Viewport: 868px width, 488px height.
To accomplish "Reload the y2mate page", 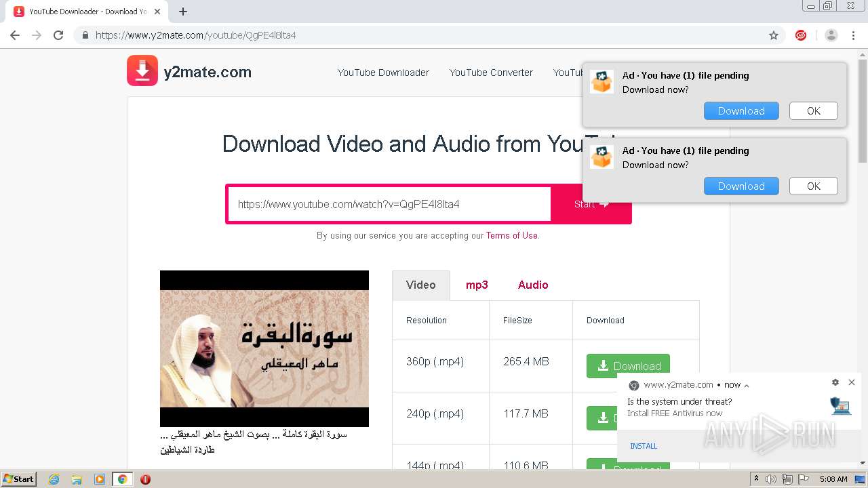I will tap(58, 35).
